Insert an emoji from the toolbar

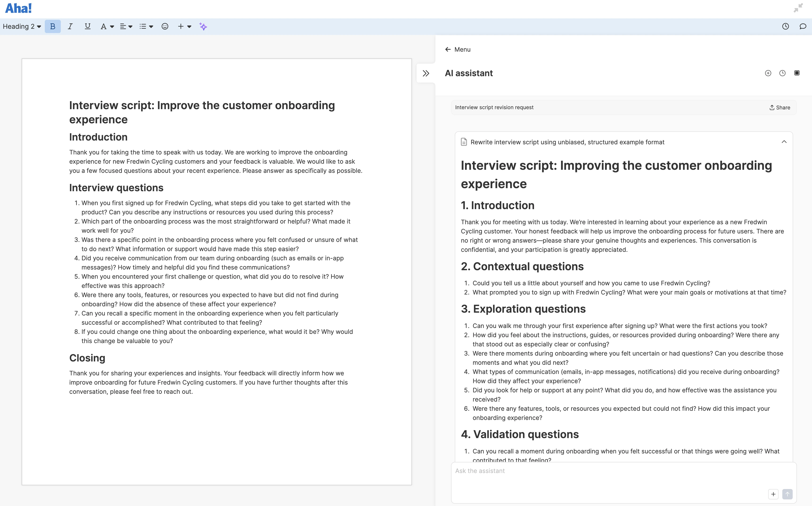click(x=165, y=26)
